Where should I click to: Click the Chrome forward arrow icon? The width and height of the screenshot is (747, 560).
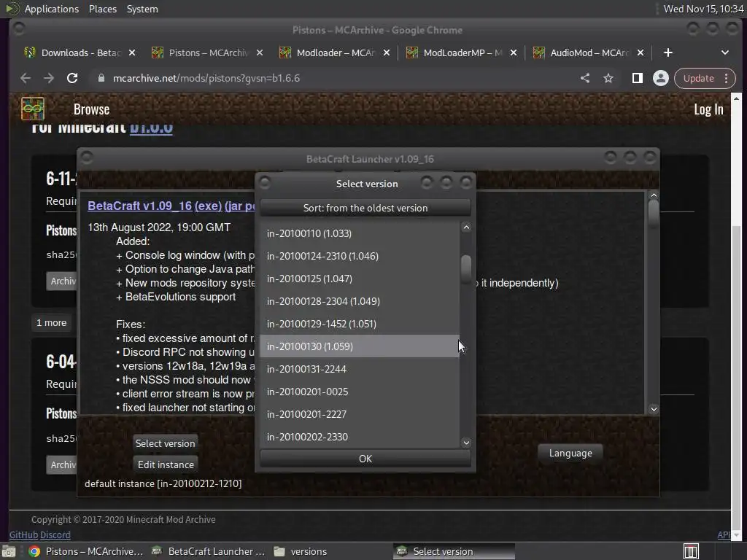pyautogui.click(x=49, y=78)
